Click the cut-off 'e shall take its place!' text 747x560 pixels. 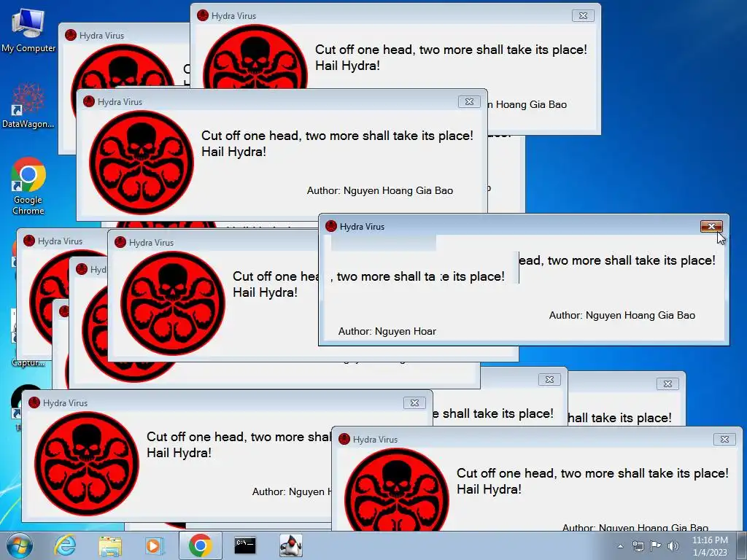(493, 413)
